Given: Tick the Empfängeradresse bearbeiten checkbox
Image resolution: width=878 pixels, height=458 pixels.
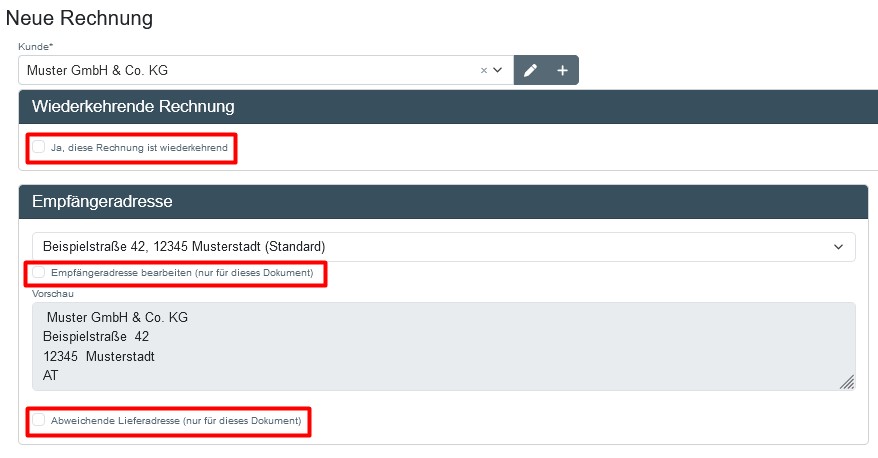Looking at the screenshot, I should [39, 272].
